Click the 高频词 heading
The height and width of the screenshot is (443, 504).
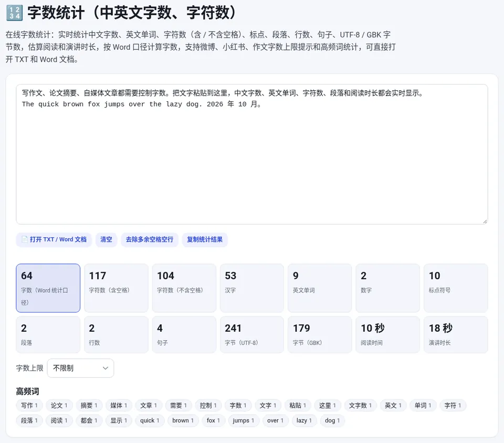point(28,391)
